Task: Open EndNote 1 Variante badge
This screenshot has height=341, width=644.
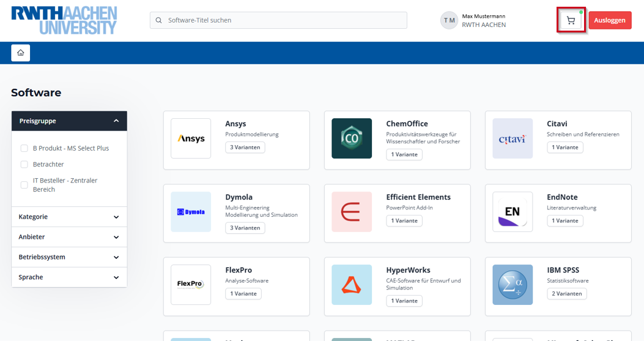Action: tap(565, 221)
